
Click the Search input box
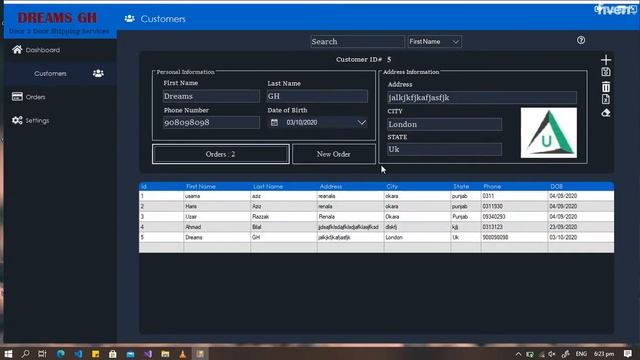[x=357, y=42]
